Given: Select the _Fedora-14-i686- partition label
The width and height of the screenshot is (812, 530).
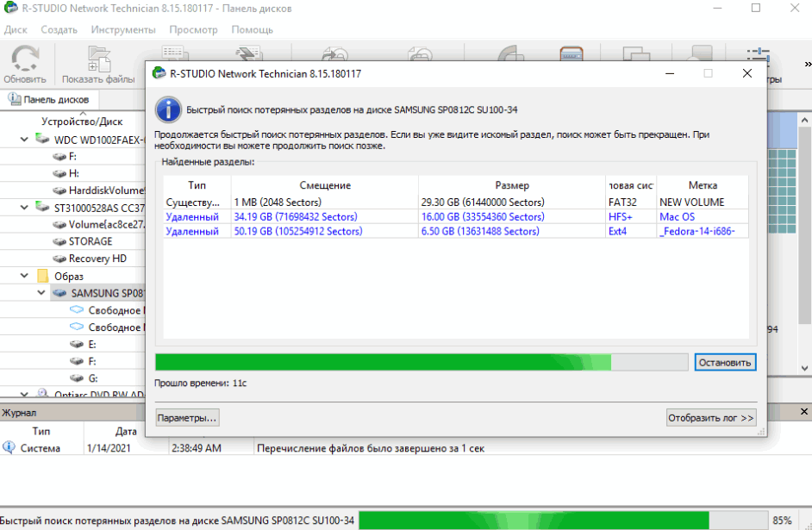Looking at the screenshot, I should (696, 231).
